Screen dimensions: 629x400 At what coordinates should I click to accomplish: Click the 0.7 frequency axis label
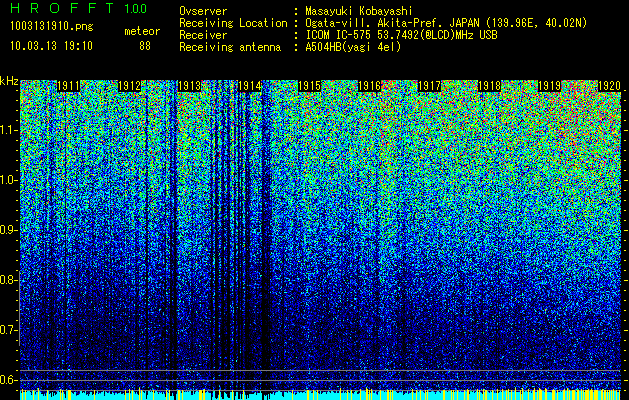click(8, 330)
